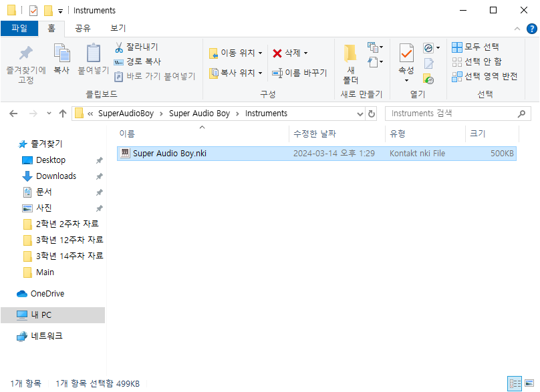Click 선택 영역 반전 (Invert selection)
Image resolution: width=540 pixels, height=392 pixels.
(x=485, y=76)
